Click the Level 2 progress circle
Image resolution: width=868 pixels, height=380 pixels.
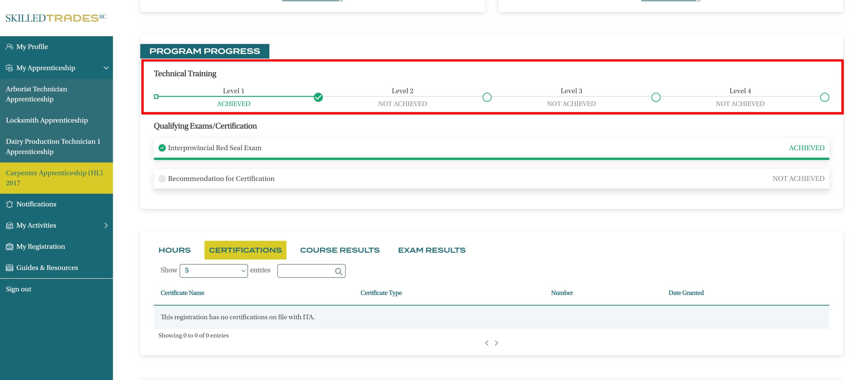pyautogui.click(x=486, y=97)
